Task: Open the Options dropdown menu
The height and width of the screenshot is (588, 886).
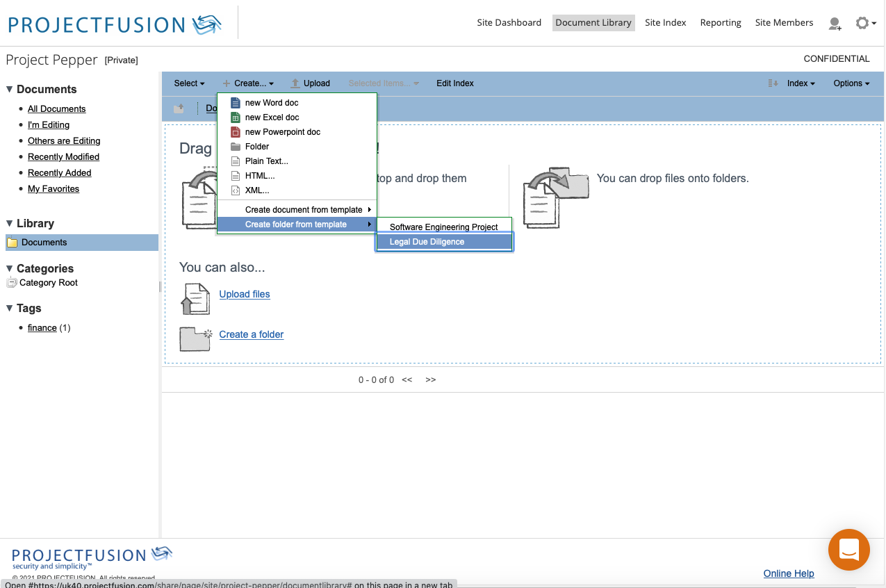Action: [851, 83]
